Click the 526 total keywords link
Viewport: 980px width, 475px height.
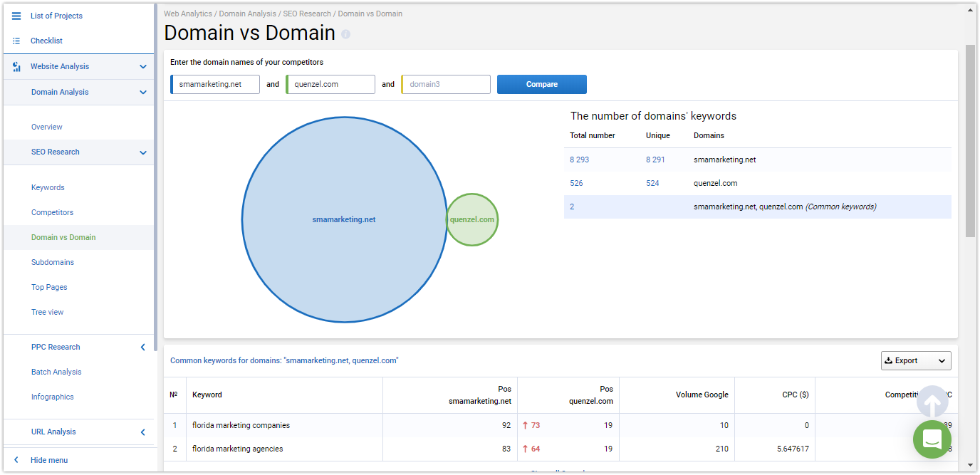pyautogui.click(x=576, y=183)
